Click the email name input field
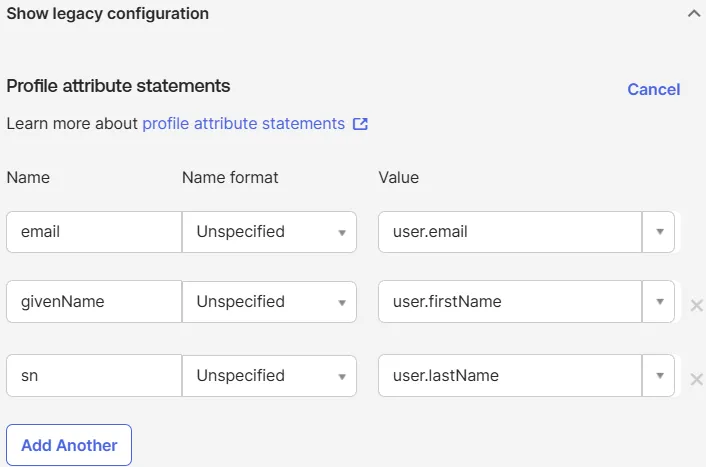 (x=94, y=232)
